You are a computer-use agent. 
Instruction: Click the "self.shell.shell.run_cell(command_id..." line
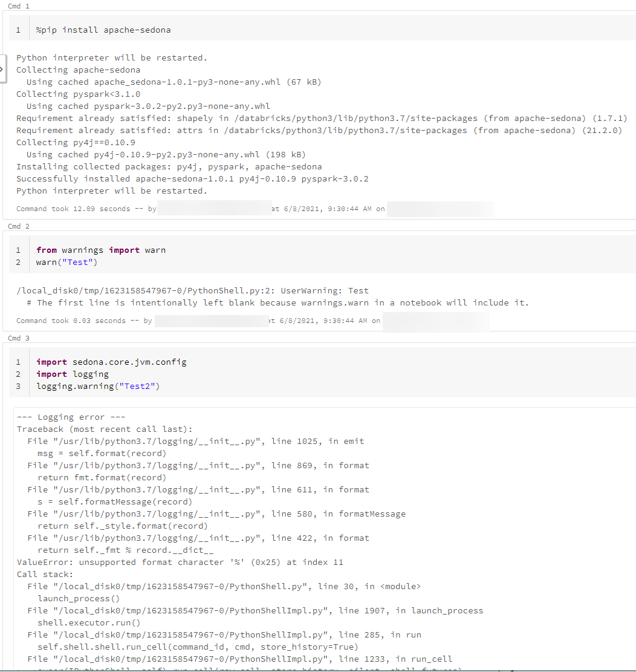pyautogui.click(x=198, y=647)
